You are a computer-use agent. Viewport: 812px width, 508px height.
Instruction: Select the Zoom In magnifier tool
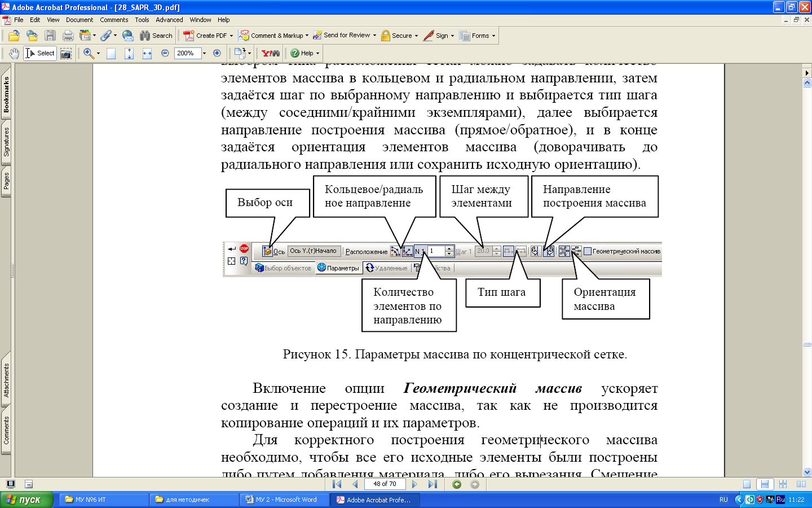point(88,53)
